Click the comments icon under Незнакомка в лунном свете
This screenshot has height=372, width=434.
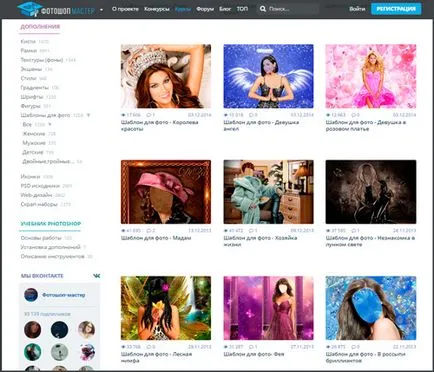click(354, 231)
